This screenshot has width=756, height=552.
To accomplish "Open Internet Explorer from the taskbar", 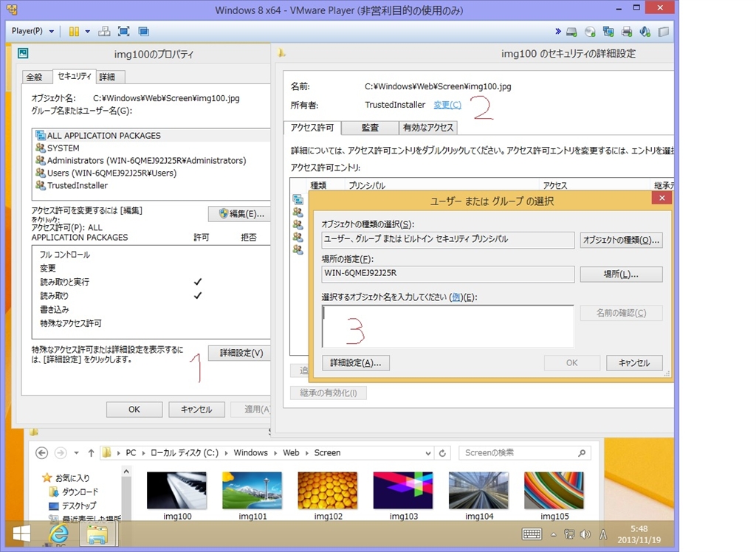I will pos(59,534).
